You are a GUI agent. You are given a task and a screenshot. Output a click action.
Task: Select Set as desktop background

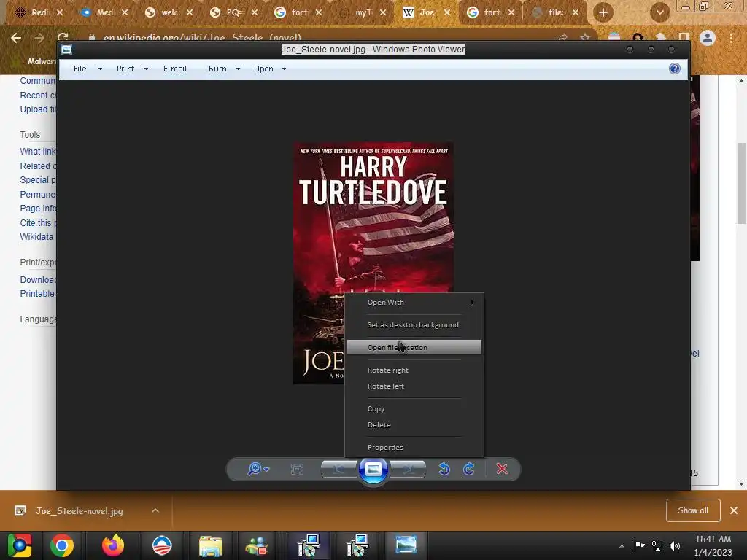tap(414, 324)
